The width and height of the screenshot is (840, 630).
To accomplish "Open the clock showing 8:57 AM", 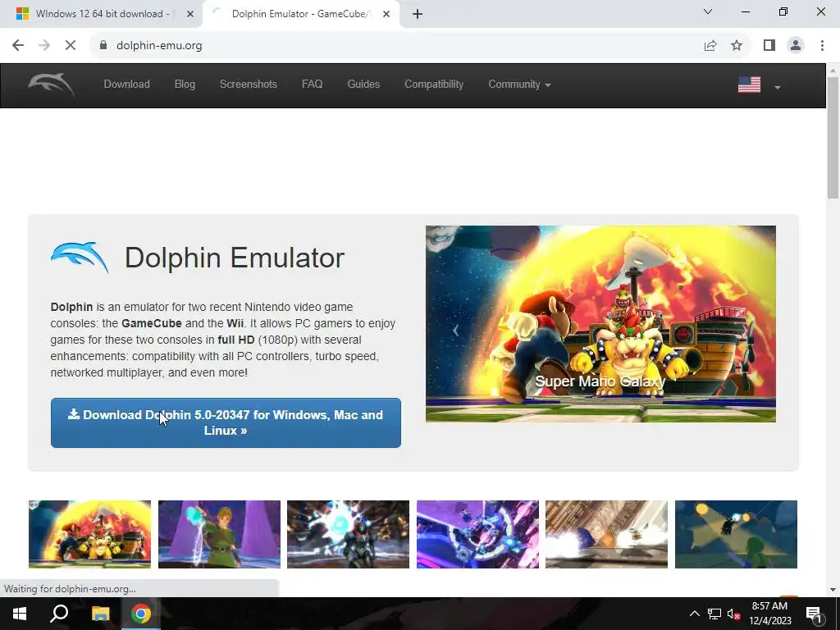I will pyautogui.click(x=769, y=614).
